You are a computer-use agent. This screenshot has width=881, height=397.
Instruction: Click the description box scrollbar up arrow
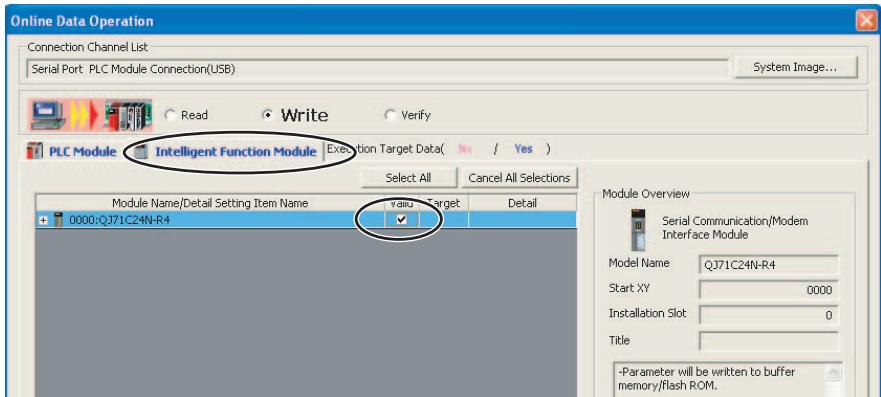[x=833, y=373]
